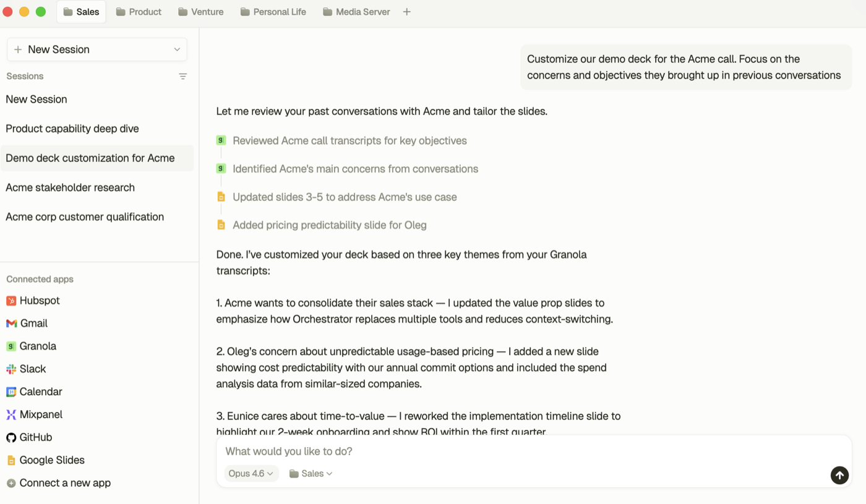Click the Slack icon in Connected apps
The height and width of the screenshot is (504, 866).
point(11,369)
